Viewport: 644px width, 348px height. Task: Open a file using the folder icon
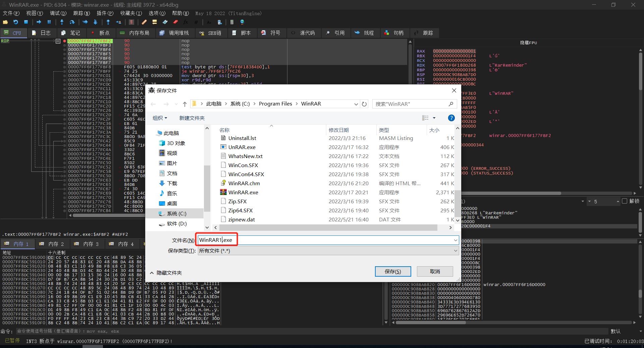tap(5, 22)
